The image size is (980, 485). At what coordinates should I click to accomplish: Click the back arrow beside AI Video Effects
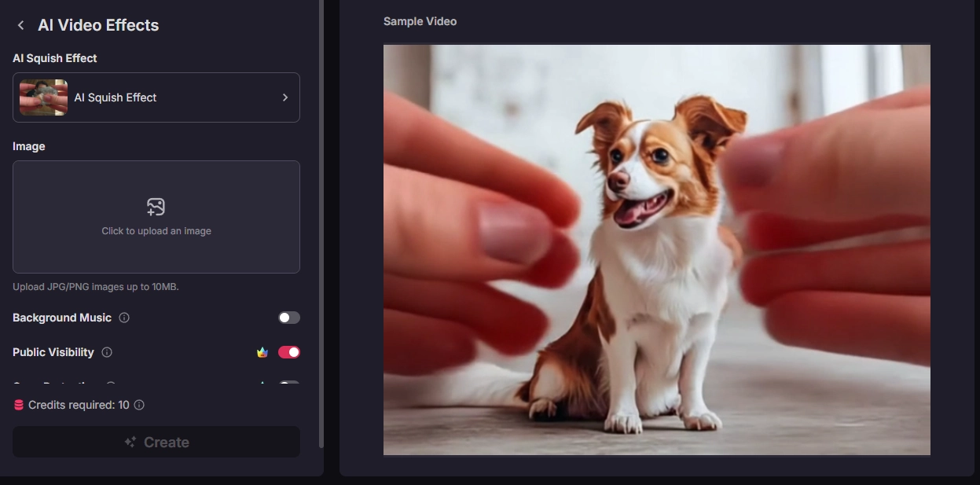point(21,25)
